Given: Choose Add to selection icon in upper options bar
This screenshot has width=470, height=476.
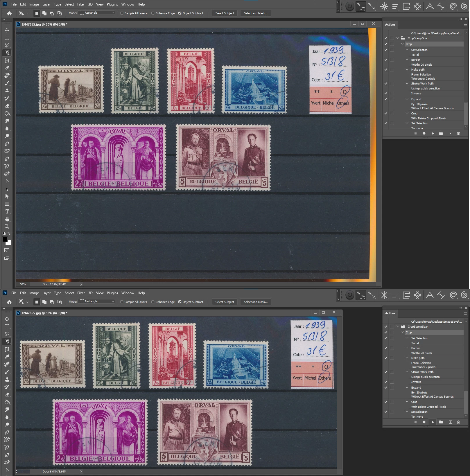Looking at the screenshot, I should click(44, 13).
